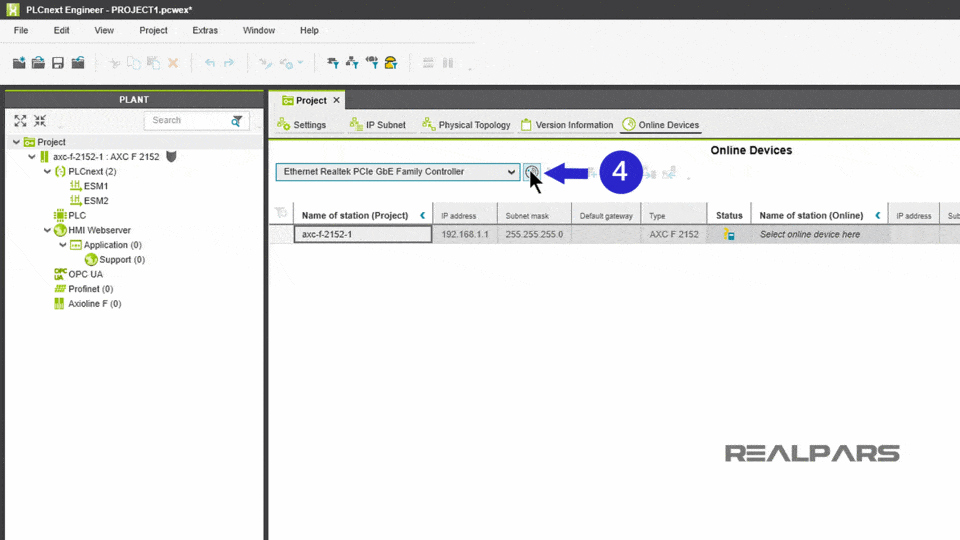The width and height of the screenshot is (960, 540).
Task: Click the shield icon beside AXC F 2152
Action: [x=171, y=157]
